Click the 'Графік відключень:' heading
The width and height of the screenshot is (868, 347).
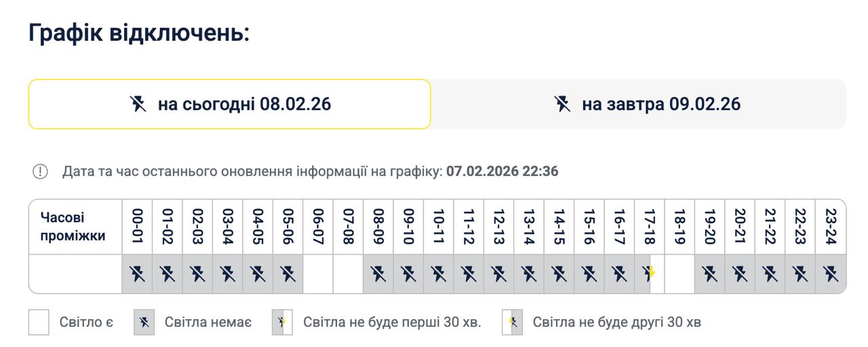tap(139, 32)
